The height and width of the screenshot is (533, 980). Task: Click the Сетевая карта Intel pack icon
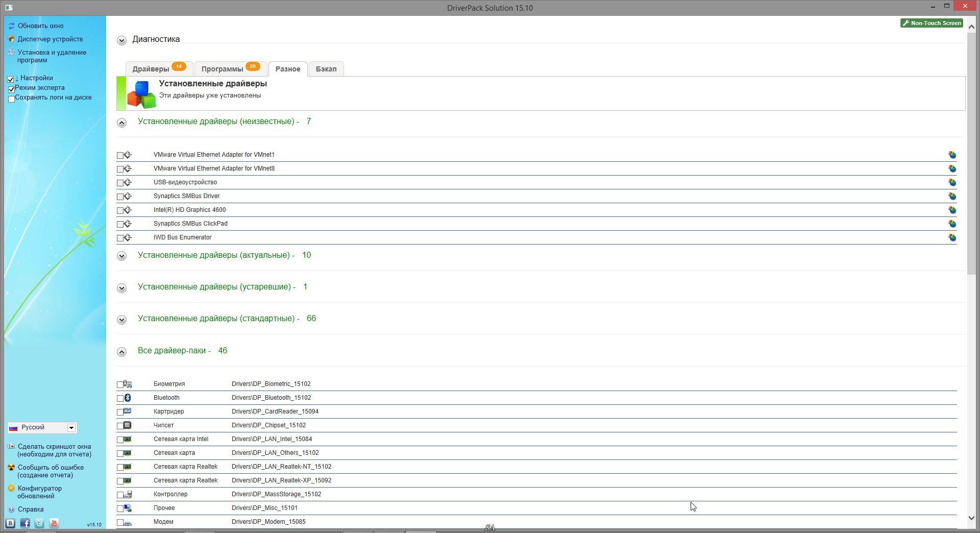click(x=128, y=439)
